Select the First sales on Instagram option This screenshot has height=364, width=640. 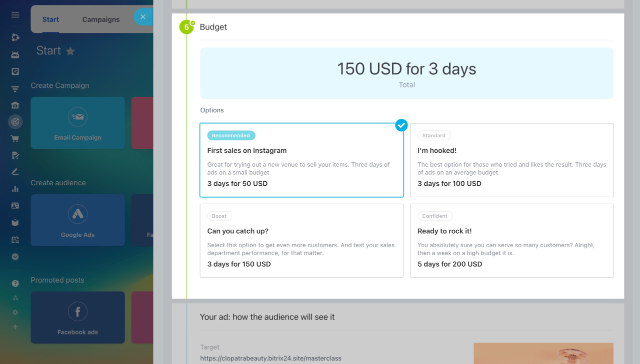[301, 160]
